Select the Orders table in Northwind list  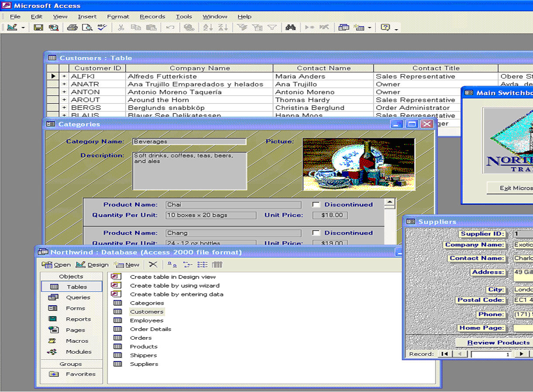(x=141, y=338)
